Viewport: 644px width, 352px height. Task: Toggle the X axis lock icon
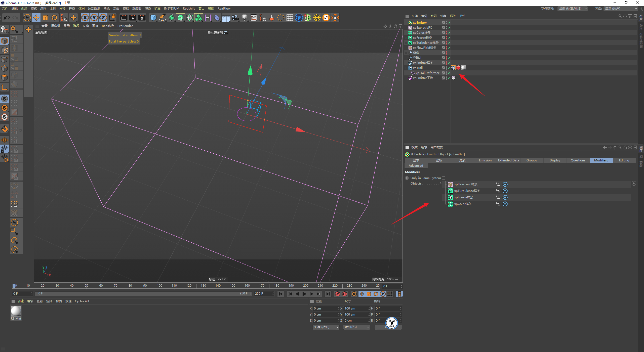85,18
